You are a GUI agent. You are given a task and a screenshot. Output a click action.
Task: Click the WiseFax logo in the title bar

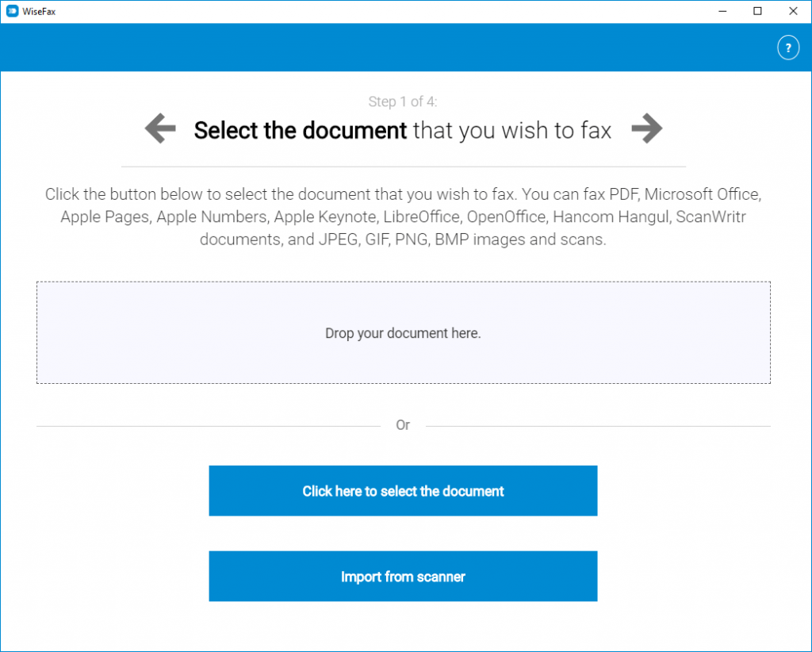(x=10, y=10)
